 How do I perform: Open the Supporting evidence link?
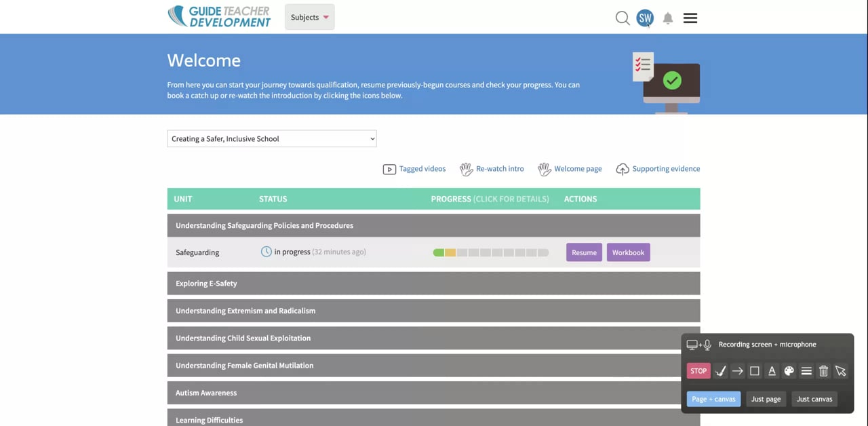[x=666, y=169]
